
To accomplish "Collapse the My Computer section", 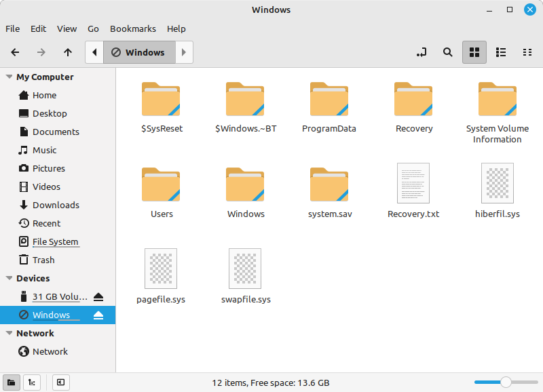I will 10,77.
